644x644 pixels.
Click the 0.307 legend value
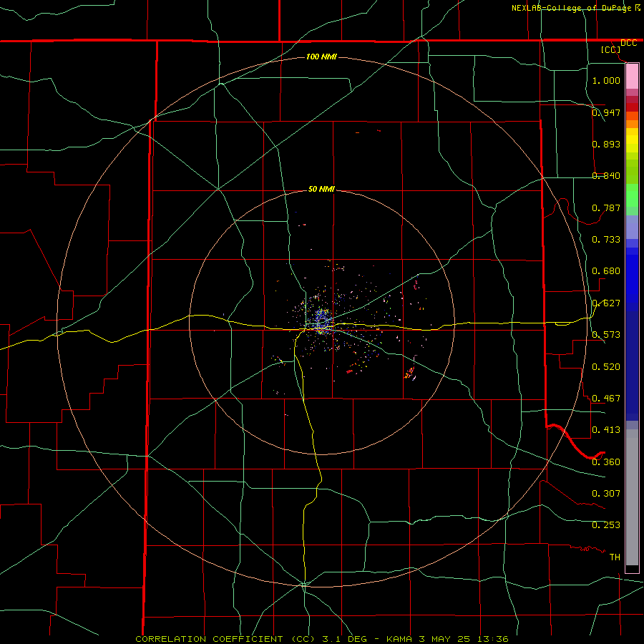coord(606,493)
